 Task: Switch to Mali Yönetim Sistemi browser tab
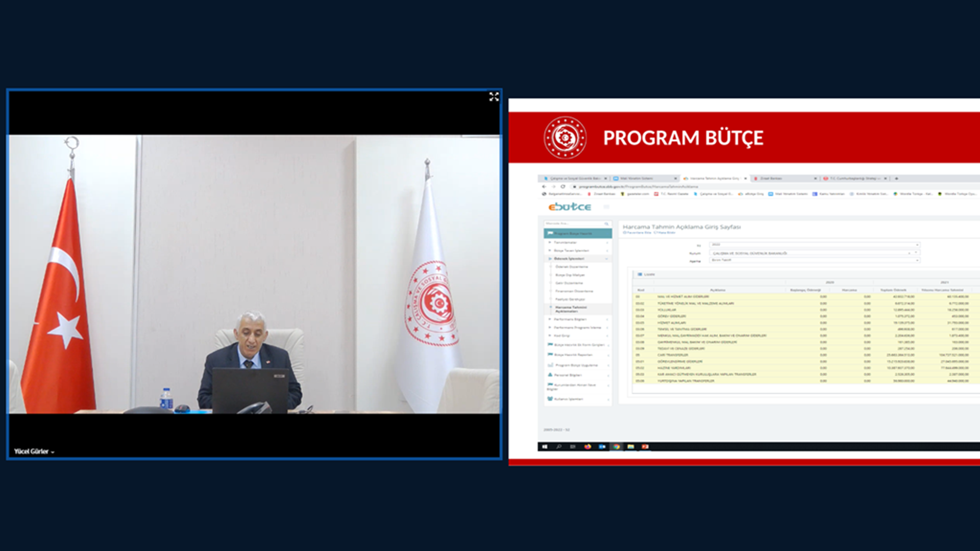coord(636,179)
